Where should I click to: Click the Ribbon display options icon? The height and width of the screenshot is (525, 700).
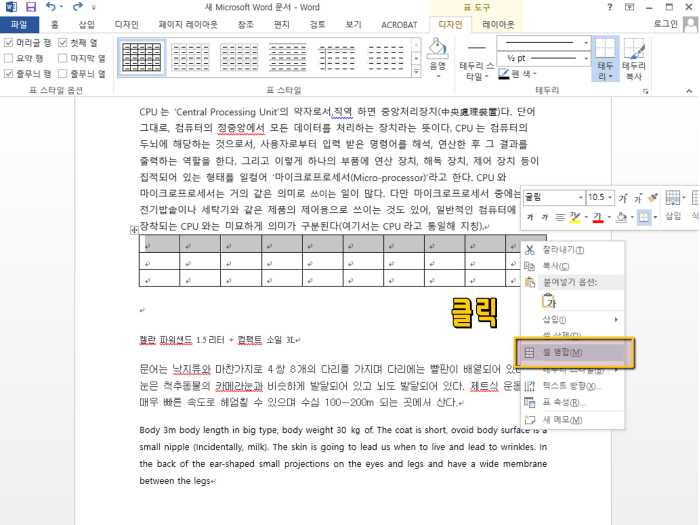pos(629,7)
